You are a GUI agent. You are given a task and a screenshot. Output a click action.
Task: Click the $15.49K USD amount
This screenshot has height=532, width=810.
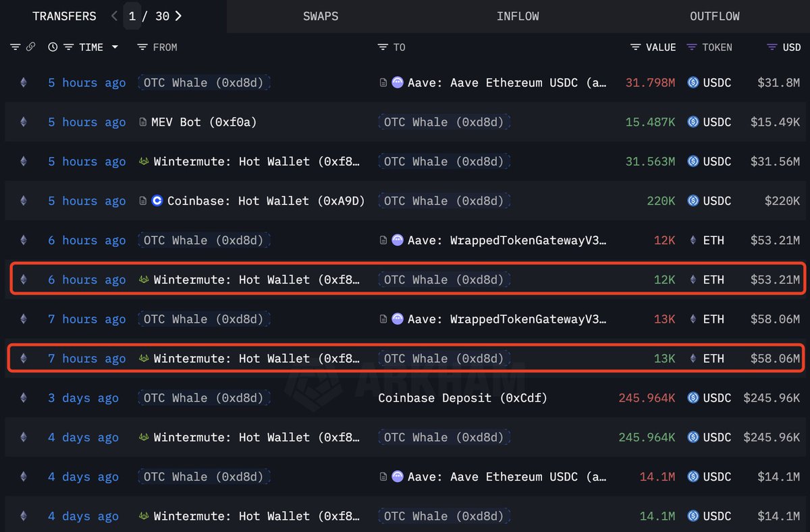click(775, 122)
